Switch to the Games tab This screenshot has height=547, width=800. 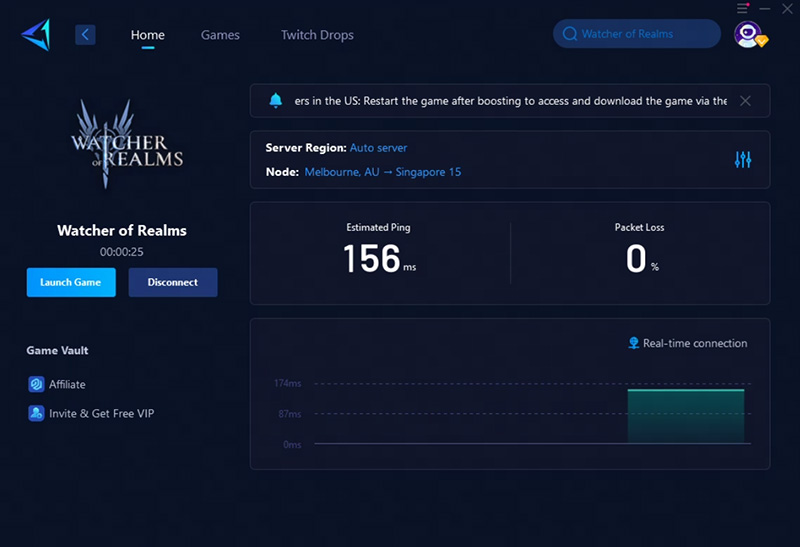[x=220, y=35]
